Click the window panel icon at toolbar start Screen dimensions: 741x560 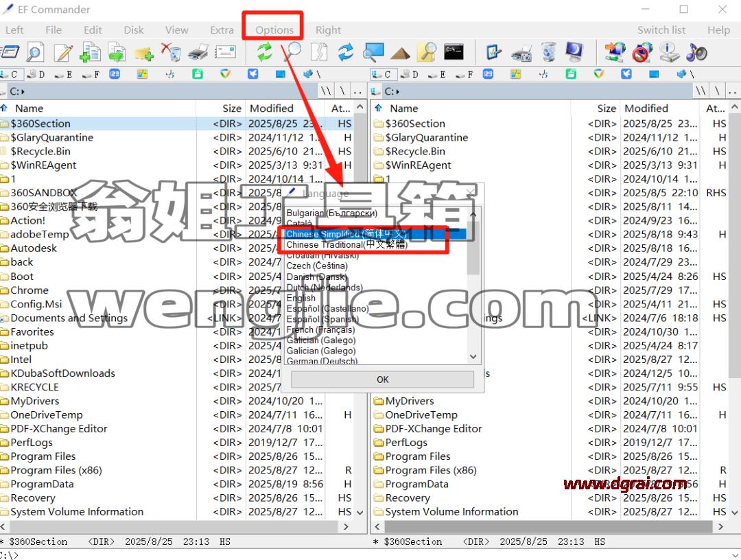point(10,51)
